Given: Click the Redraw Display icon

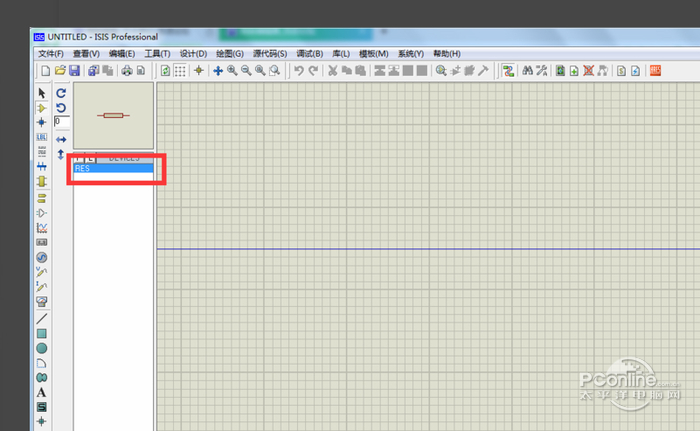Looking at the screenshot, I should [165, 71].
